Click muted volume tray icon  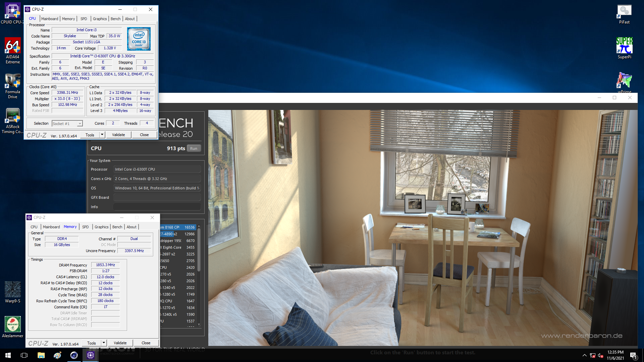click(x=601, y=356)
